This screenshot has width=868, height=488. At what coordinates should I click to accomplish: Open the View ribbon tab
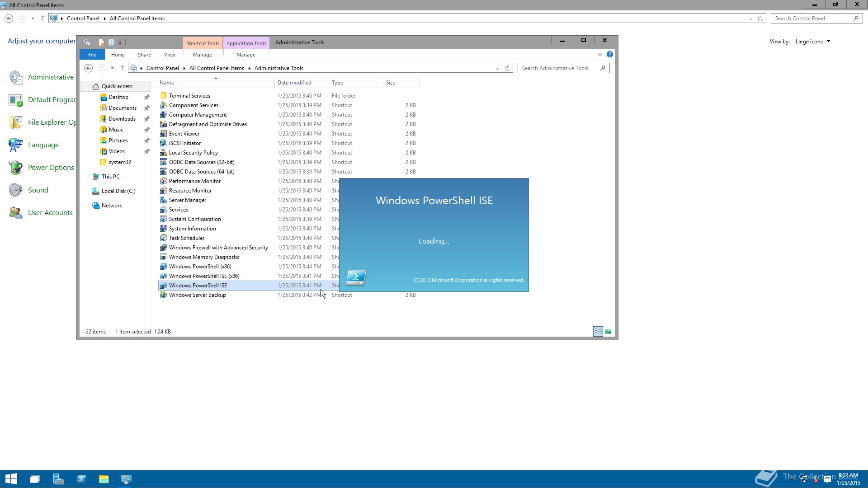tap(170, 55)
